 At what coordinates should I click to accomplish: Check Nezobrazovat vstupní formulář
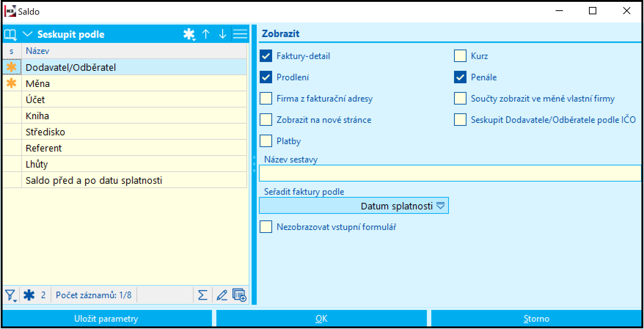[x=266, y=227]
